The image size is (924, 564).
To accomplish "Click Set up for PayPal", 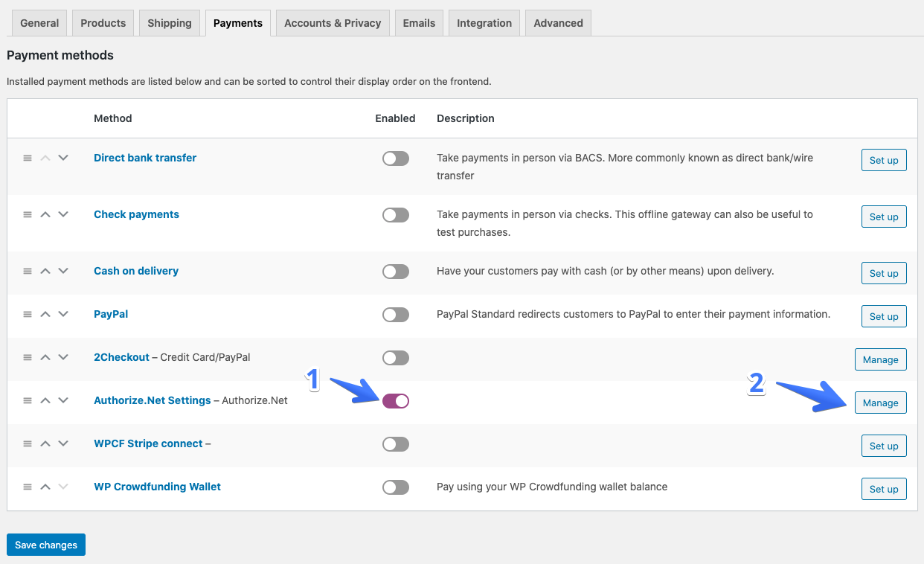I will click(884, 316).
